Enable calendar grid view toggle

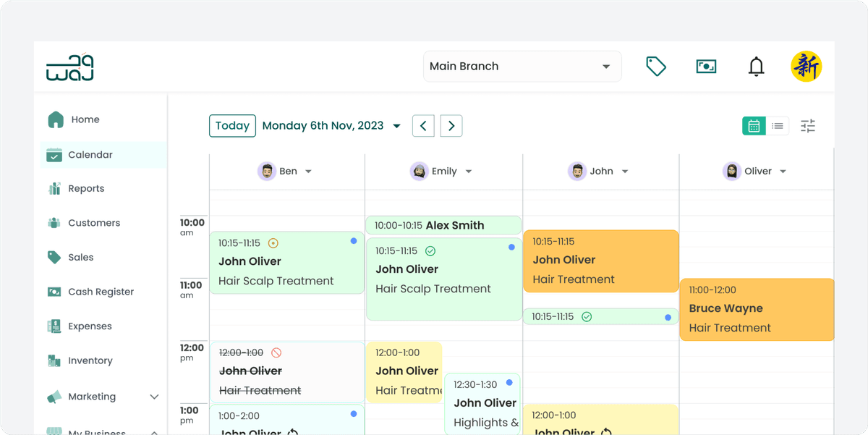753,125
